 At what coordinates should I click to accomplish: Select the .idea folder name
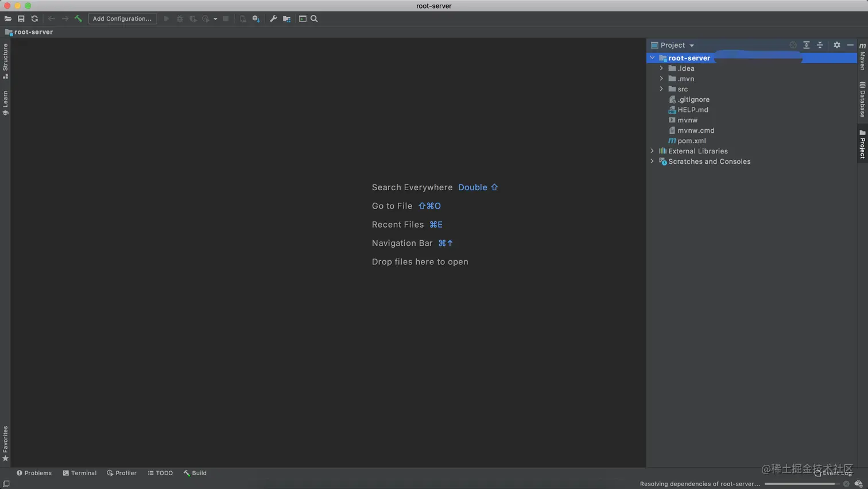point(686,68)
